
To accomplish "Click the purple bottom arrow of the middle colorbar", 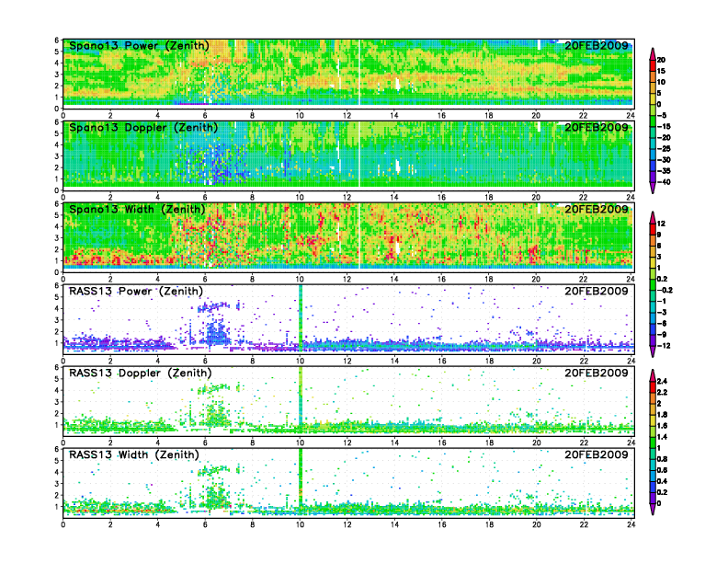I will (x=653, y=351).
